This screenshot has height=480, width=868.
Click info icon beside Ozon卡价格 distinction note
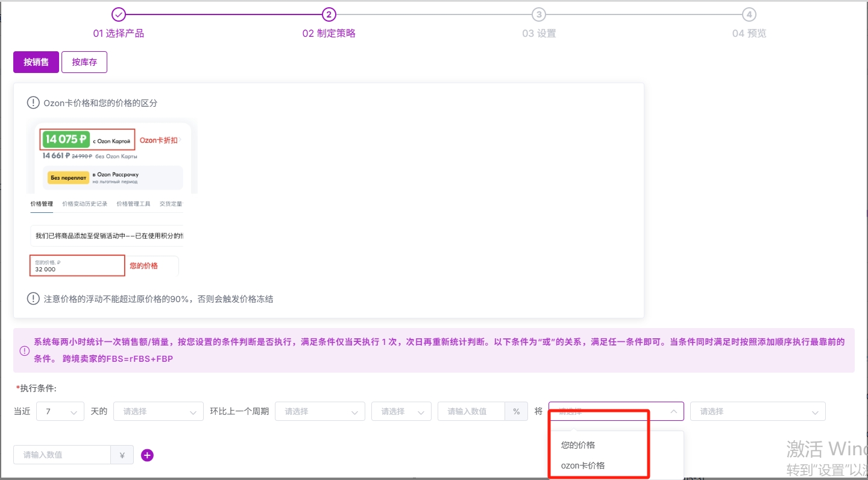[33, 103]
